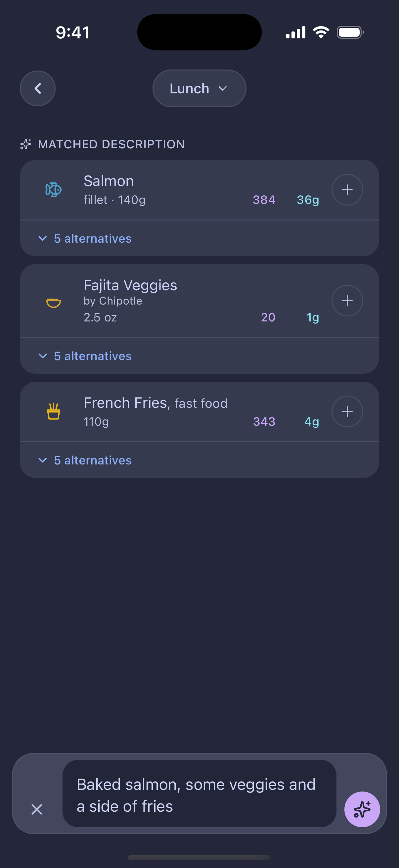Tap the back arrow button
This screenshot has height=868, width=399.
(38, 88)
